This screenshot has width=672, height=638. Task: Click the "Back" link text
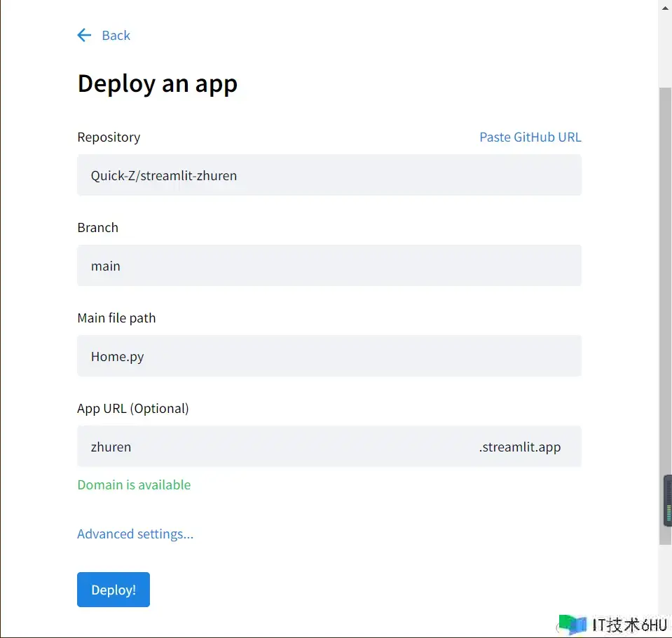point(116,35)
